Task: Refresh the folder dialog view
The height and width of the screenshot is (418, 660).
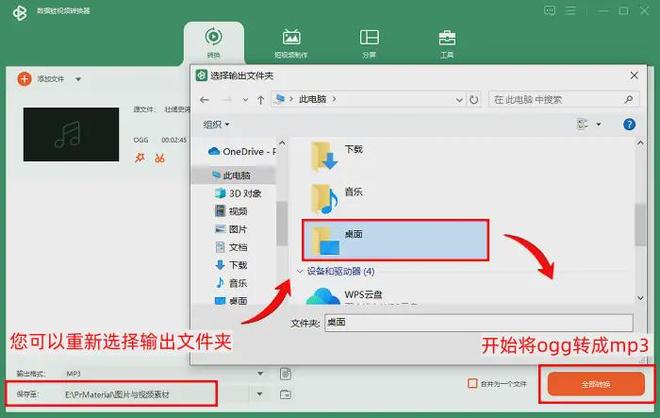Action: coord(474,100)
